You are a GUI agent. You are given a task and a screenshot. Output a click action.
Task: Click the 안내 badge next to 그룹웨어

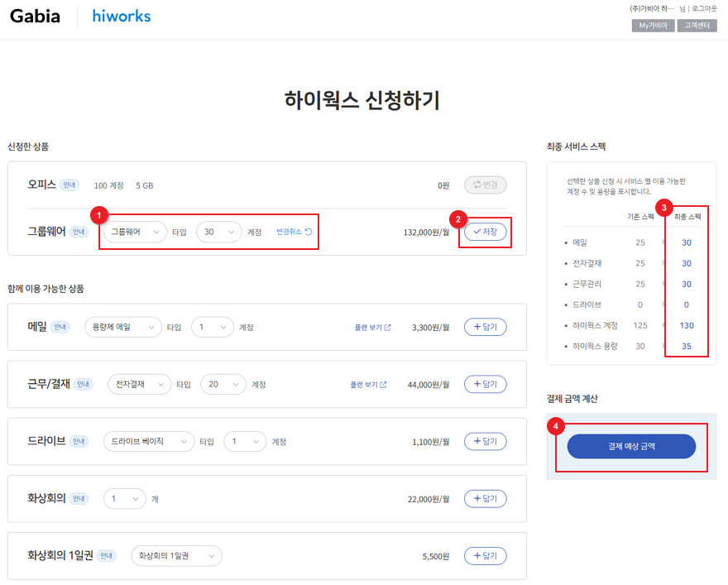coord(79,233)
